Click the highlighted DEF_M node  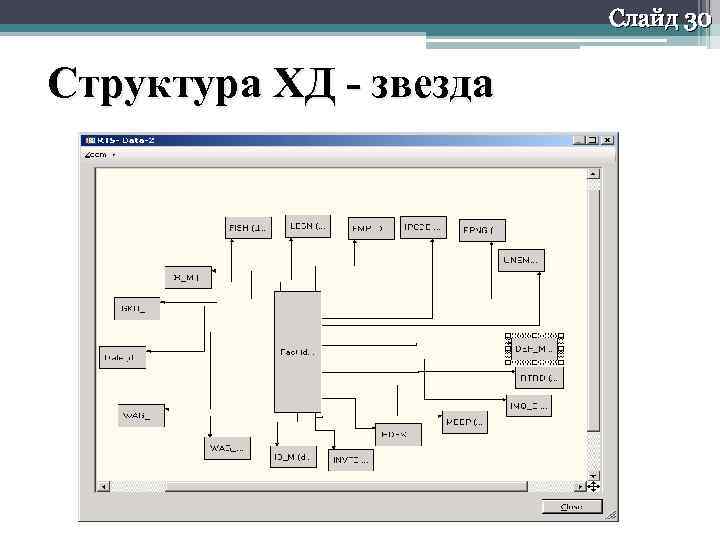tap(534, 349)
